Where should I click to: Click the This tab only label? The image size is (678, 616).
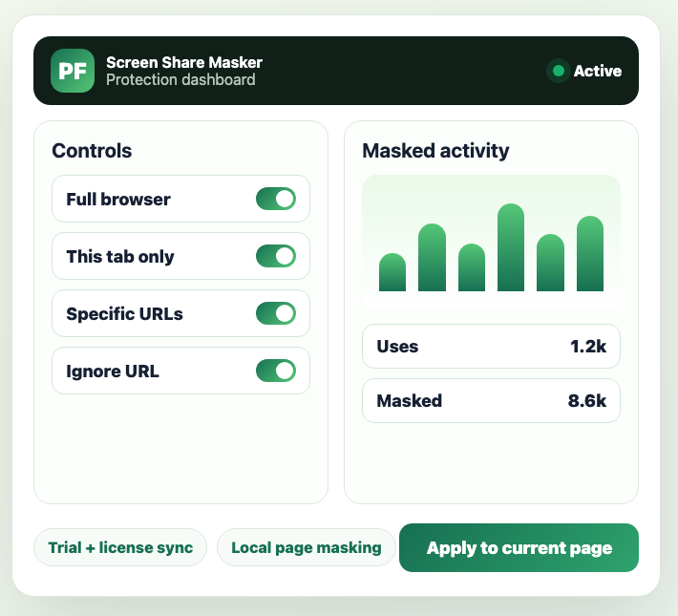(120, 257)
